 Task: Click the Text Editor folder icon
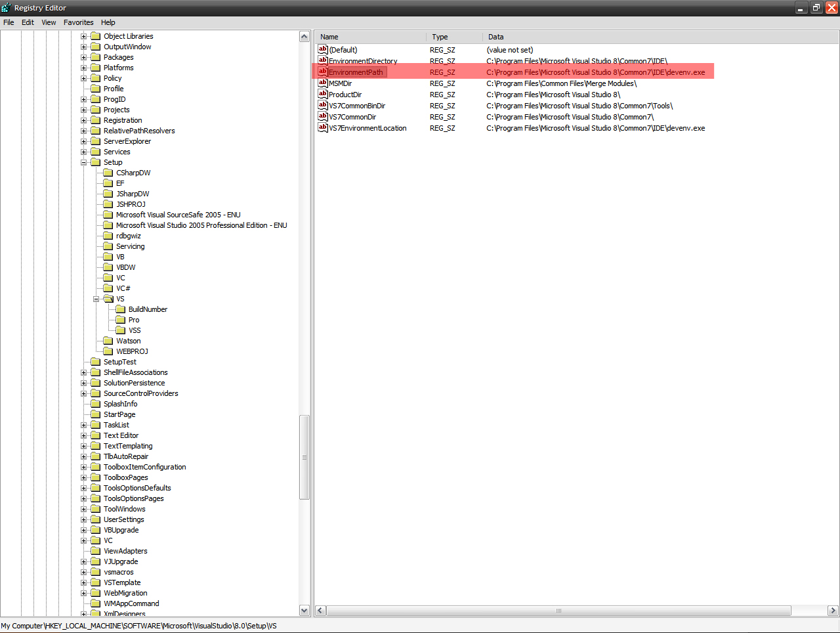(x=96, y=435)
